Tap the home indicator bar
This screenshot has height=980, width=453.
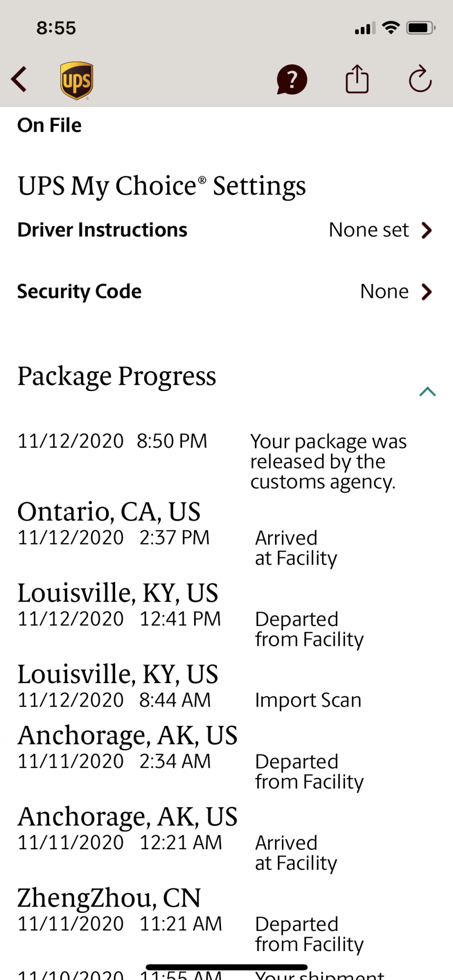tap(226, 967)
